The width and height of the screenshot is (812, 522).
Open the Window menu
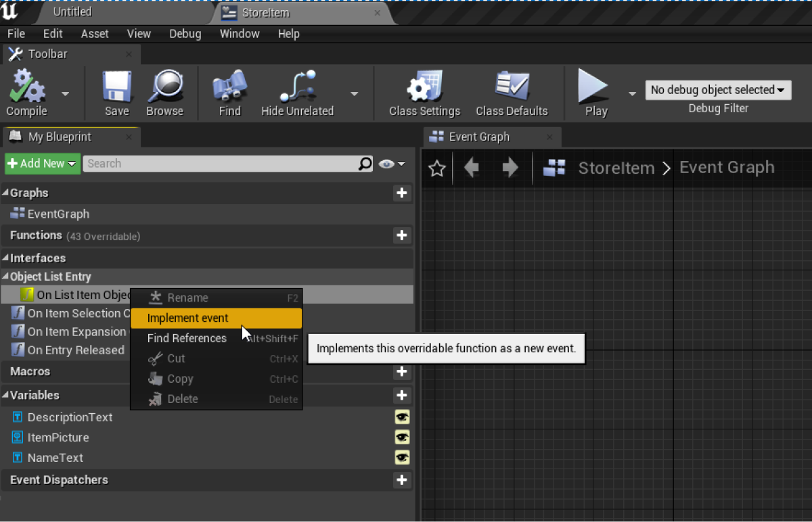click(x=239, y=34)
